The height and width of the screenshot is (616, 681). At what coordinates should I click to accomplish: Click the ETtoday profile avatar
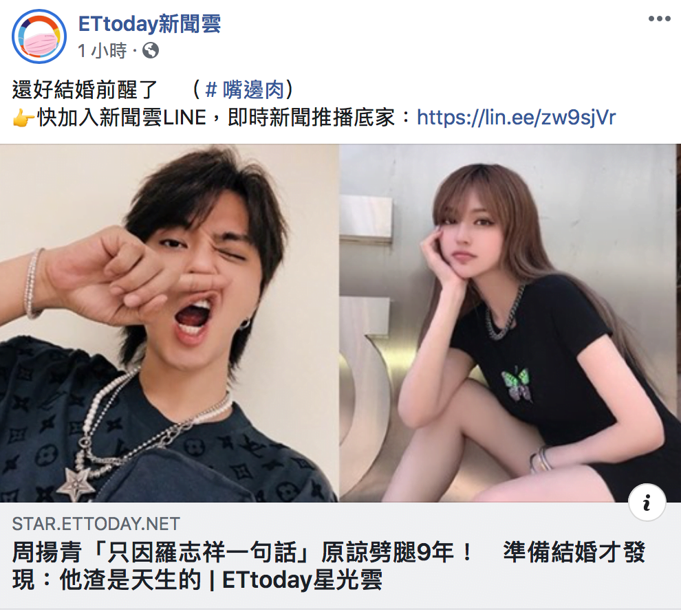pyautogui.click(x=39, y=36)
